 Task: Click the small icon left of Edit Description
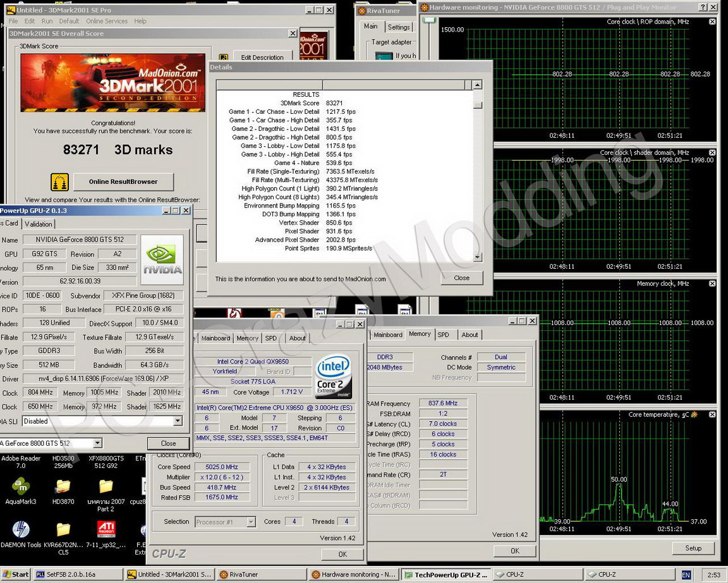click(223, 57)
